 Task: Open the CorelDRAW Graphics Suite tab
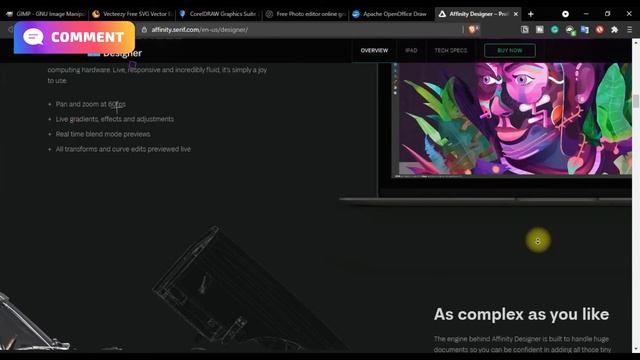click(x=218, y=14)
